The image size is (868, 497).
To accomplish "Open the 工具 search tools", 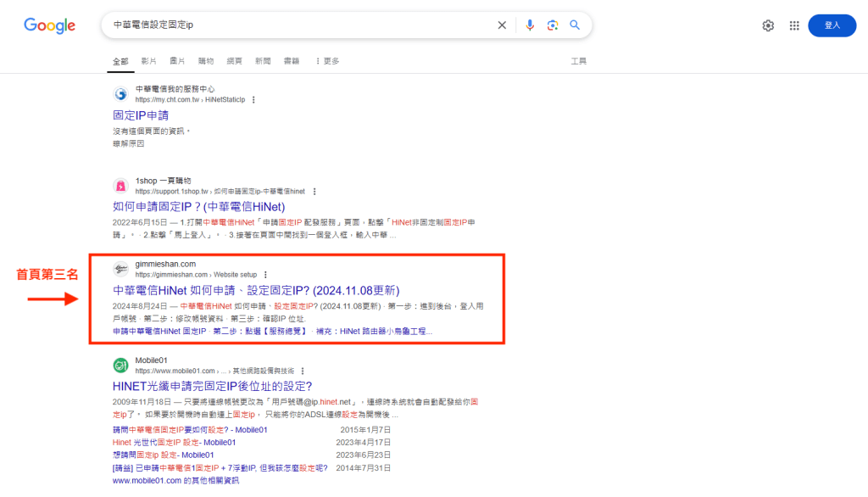I will (x=578, y=61).
